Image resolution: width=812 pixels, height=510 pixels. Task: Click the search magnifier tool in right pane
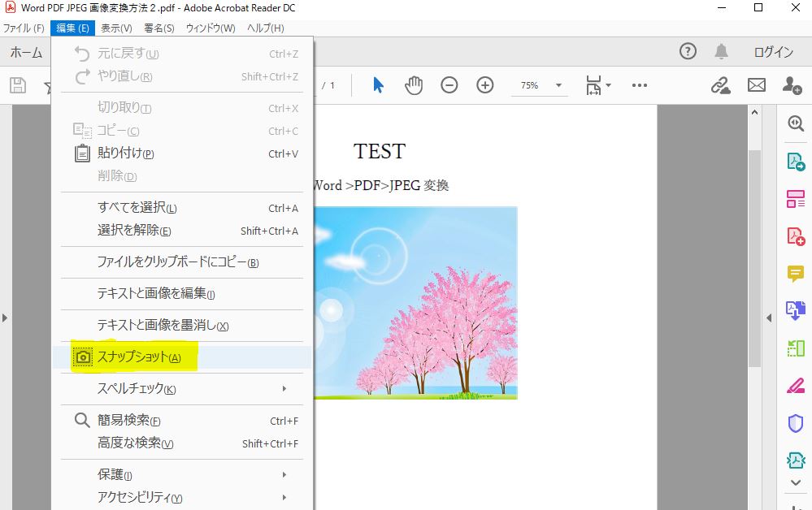(x=796, y=123)
